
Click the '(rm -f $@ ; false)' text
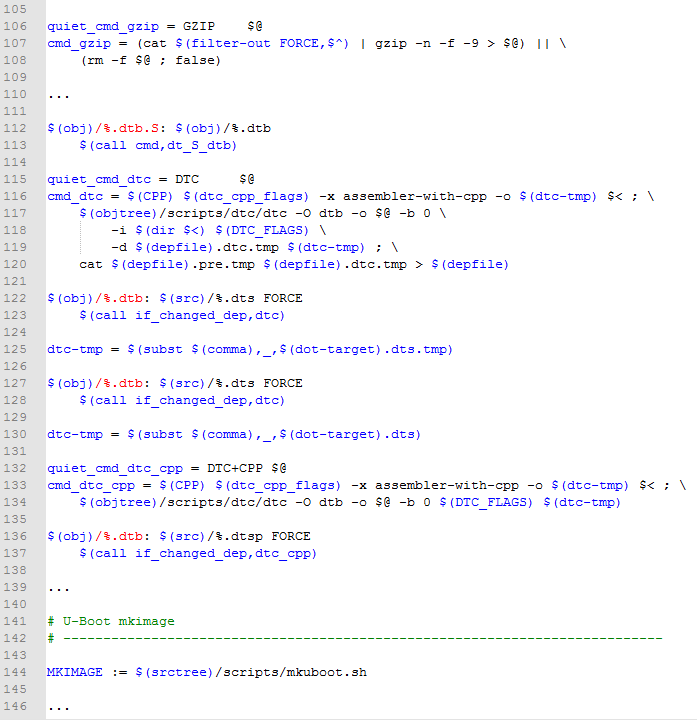(151, 60)
